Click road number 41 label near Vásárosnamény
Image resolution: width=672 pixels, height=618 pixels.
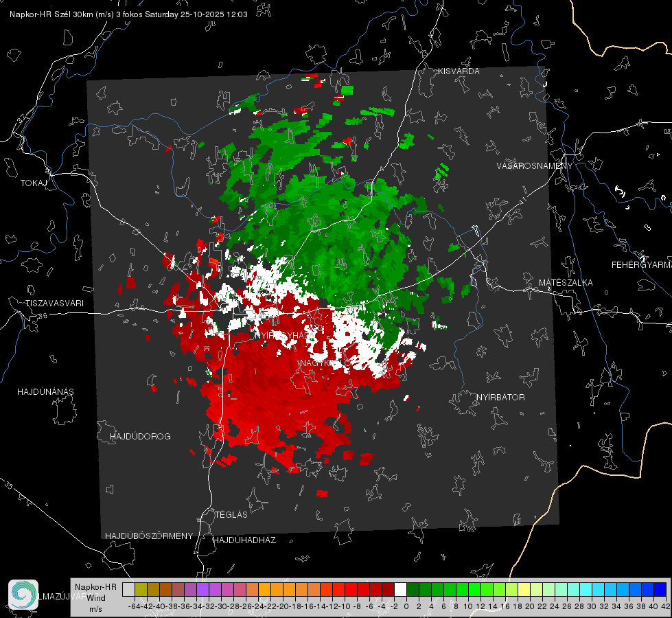pyautogui.click(x=522, y=201)
